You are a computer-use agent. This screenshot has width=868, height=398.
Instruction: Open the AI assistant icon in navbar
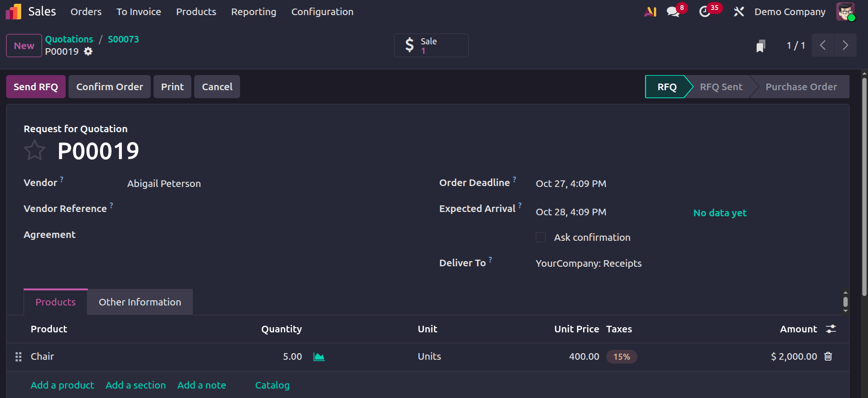pyautogui.click(x=650, y=12)
